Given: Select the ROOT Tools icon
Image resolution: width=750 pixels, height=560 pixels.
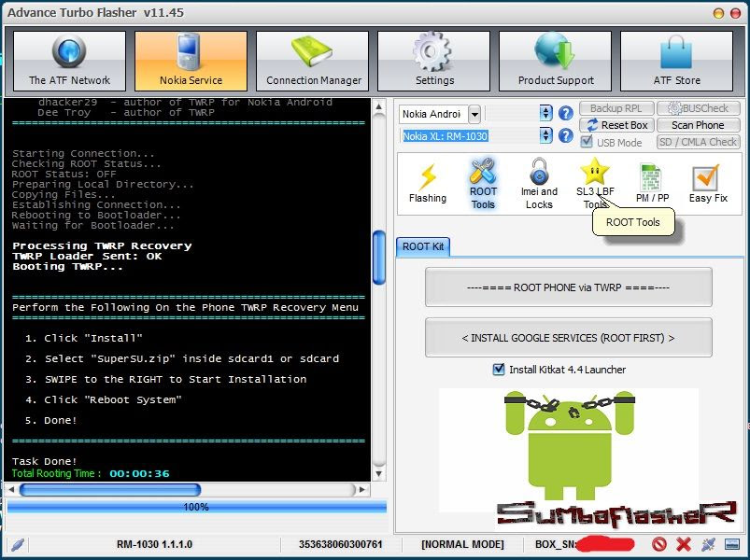Looking at the screenshot, I should click(483, 184).
